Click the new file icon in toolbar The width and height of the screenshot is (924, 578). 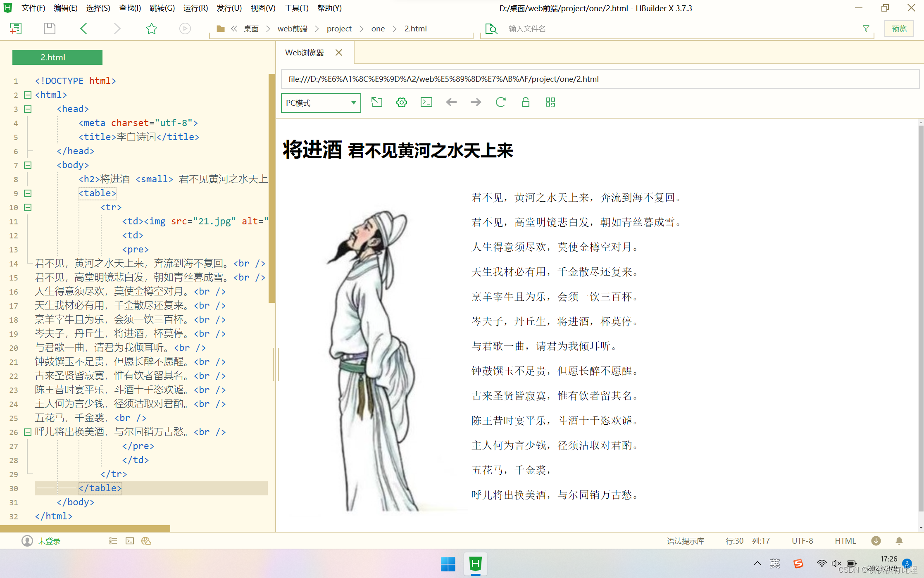(16, 29)
